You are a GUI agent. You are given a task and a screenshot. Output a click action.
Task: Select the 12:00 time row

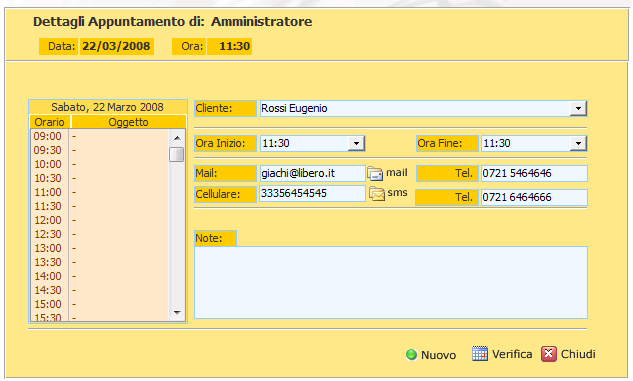(x=100, y=220)
